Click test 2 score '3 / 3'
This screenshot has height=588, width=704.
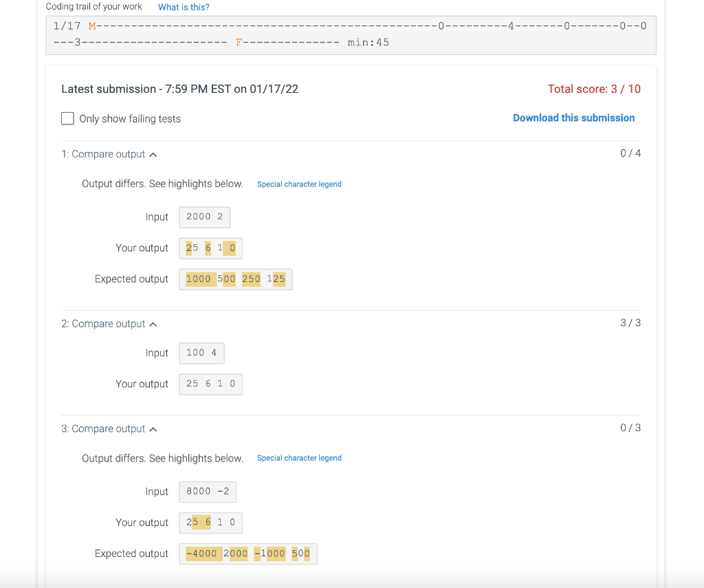(x=630, y=323)
